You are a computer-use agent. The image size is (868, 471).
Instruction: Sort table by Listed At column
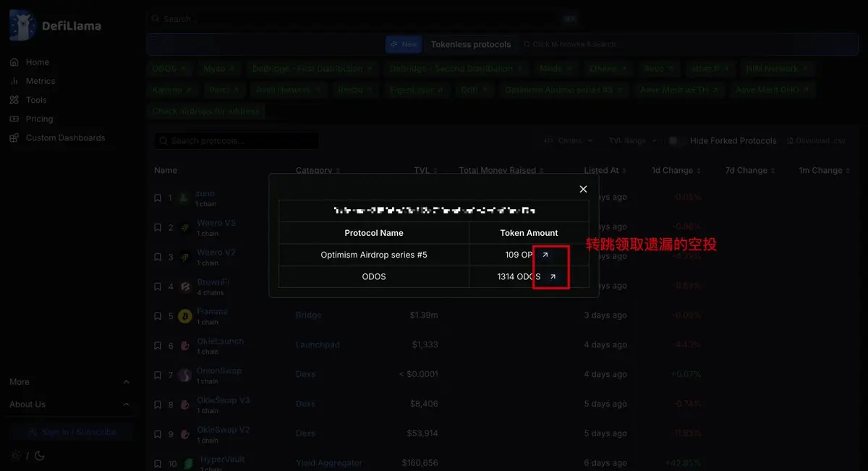click(605, 171)
